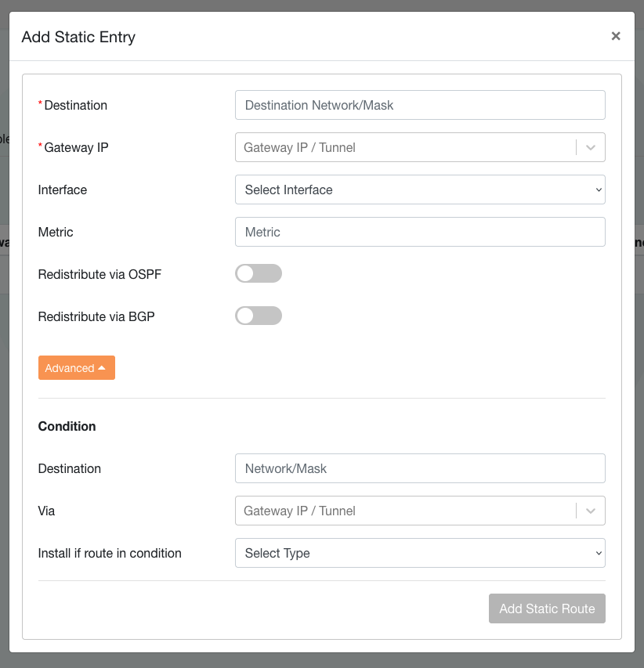Focus the Via Gateway IP / Tunnel box
Screen dimensions: 644x668
[x=403, y=511]
